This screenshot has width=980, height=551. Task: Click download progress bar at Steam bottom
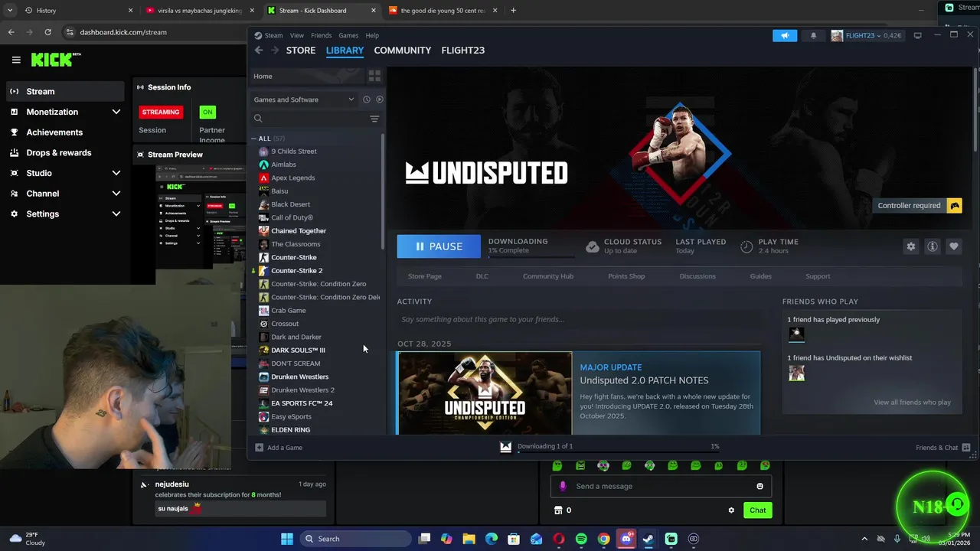(x=620, y=451)
